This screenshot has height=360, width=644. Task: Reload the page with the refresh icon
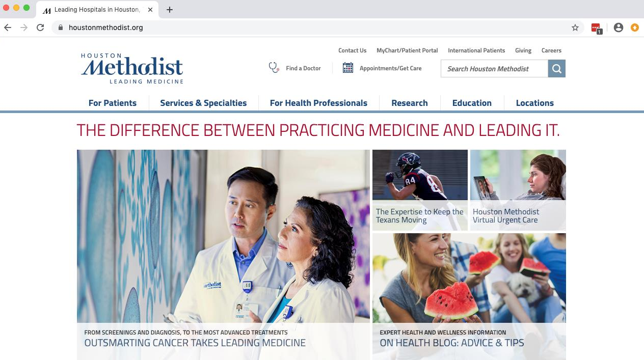point(40,27)
